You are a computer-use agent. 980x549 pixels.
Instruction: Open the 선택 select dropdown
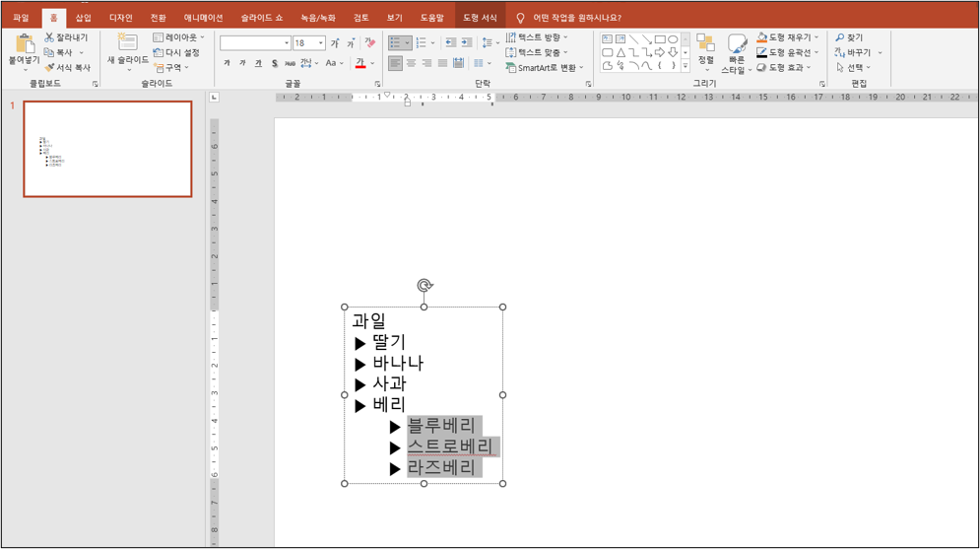pos(853,68)
